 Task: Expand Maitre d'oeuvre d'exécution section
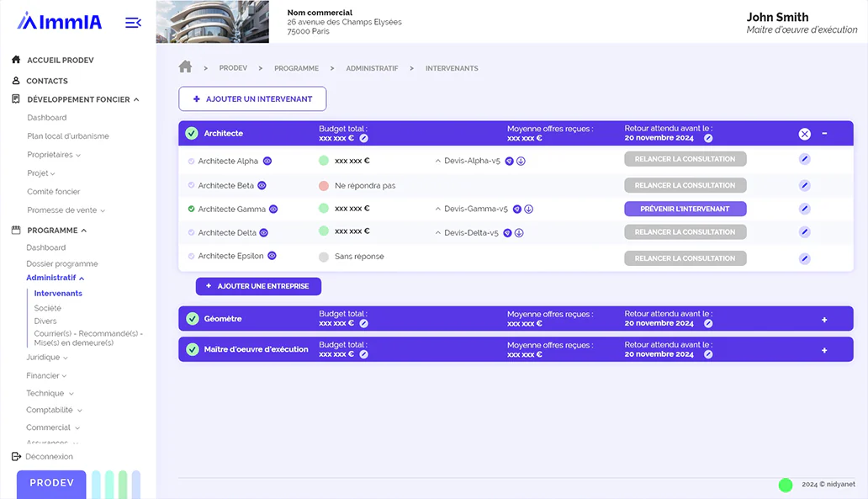pos(824,350)
